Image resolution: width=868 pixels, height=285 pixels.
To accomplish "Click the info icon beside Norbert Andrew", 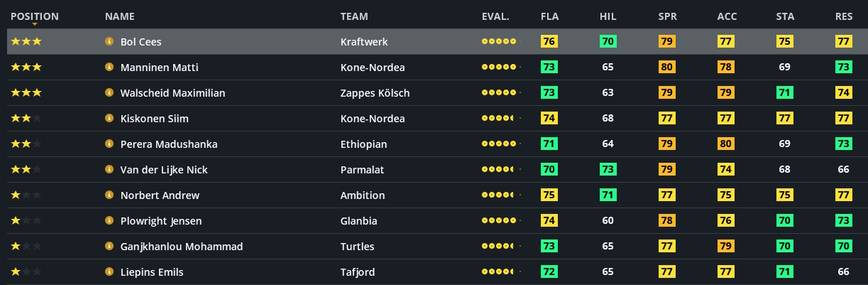I will [109, 195].
